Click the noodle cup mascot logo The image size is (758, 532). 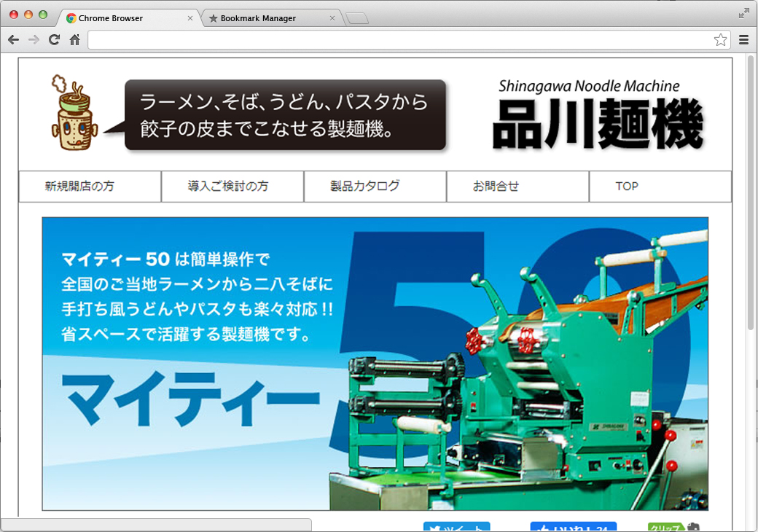74,112
